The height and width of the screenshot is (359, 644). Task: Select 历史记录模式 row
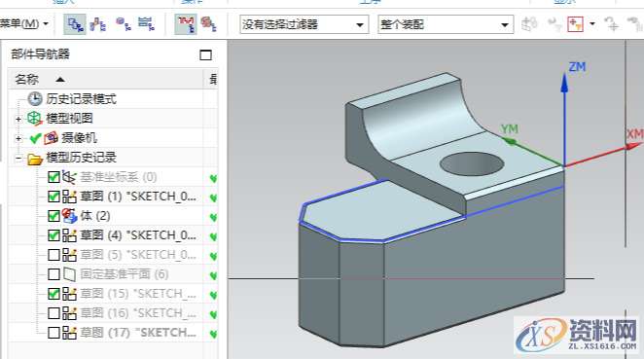click(x=81, y=99)
